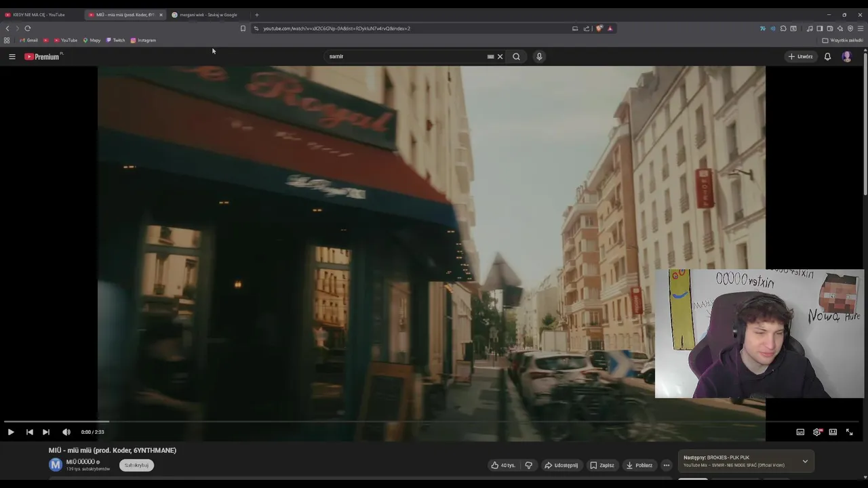868x488 pixels.
Task: Open MIÜ 00000 channel name link
Action: click(x=80, y=462)
